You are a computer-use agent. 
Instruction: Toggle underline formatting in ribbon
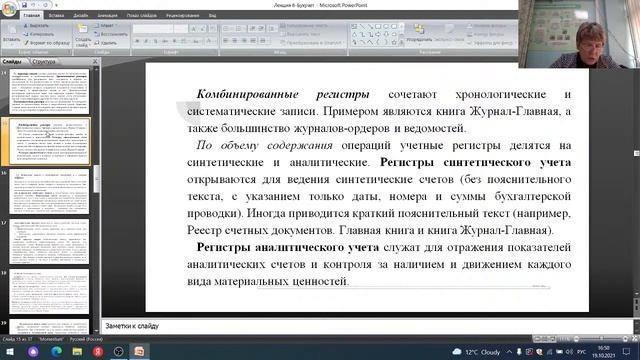[156, 41]
